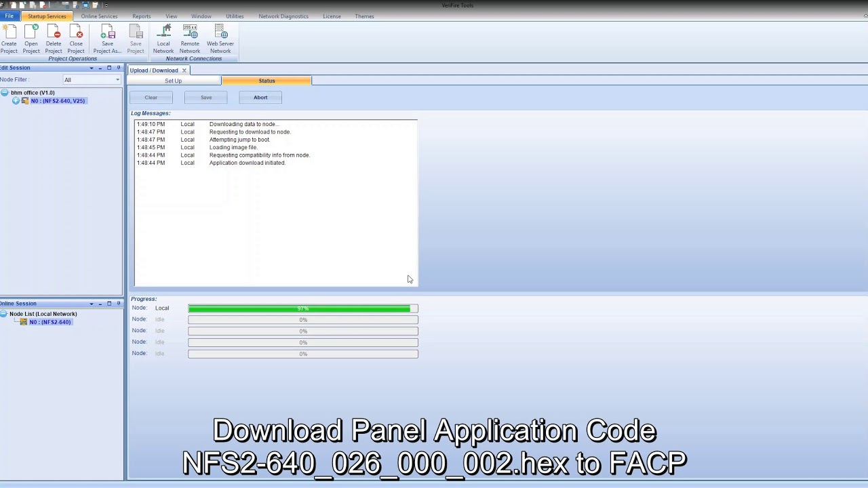Open the Window ribbon tab
868x488 pixels.
tap(201, 16)
